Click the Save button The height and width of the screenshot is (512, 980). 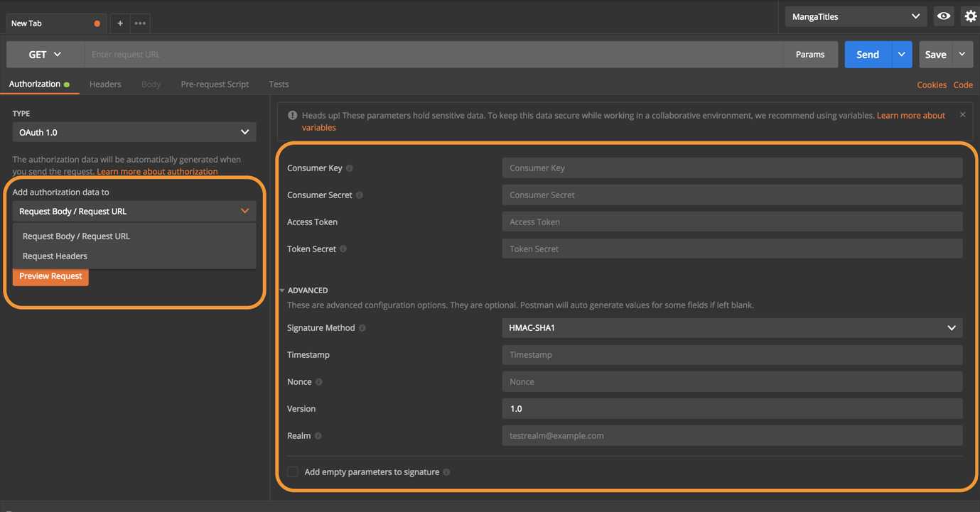click(x=935, y=55)
